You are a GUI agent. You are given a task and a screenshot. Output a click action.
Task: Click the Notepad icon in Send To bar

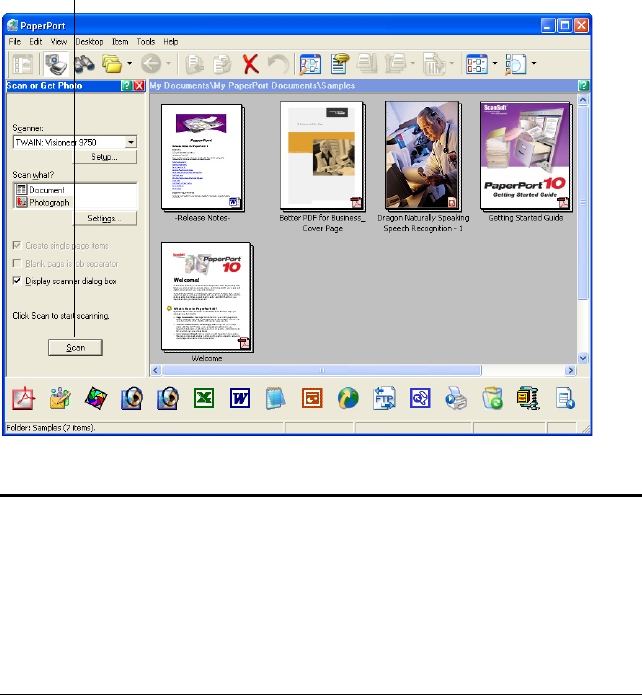(275, 398)
